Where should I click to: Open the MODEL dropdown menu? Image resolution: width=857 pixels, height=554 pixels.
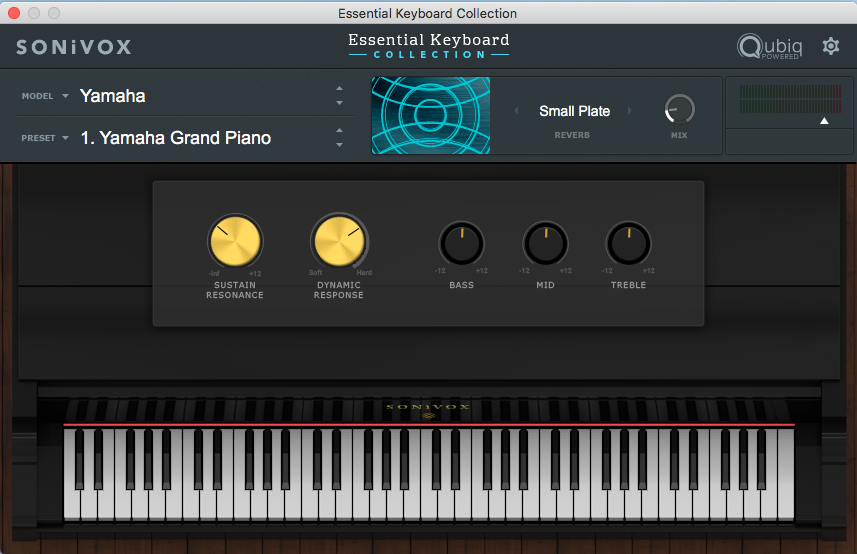(65, 97)
